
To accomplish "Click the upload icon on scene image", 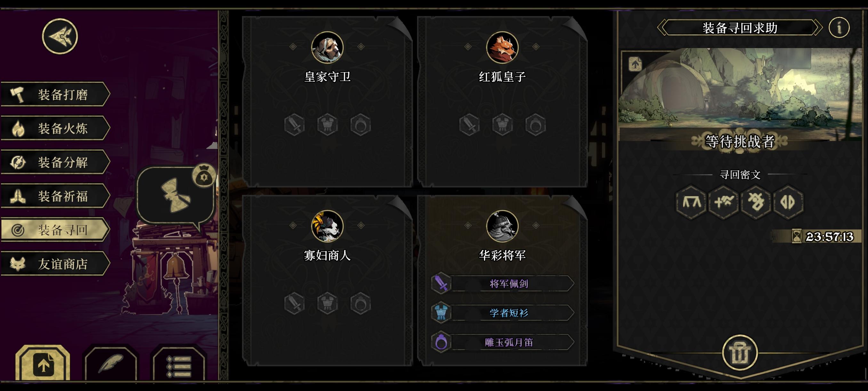I will coord(635,64).
